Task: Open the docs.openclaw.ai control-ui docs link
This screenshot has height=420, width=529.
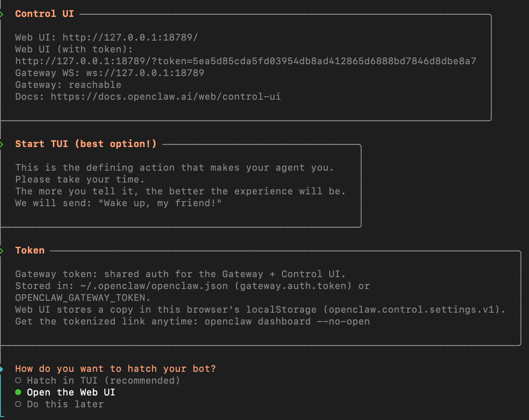Action: 166,97
